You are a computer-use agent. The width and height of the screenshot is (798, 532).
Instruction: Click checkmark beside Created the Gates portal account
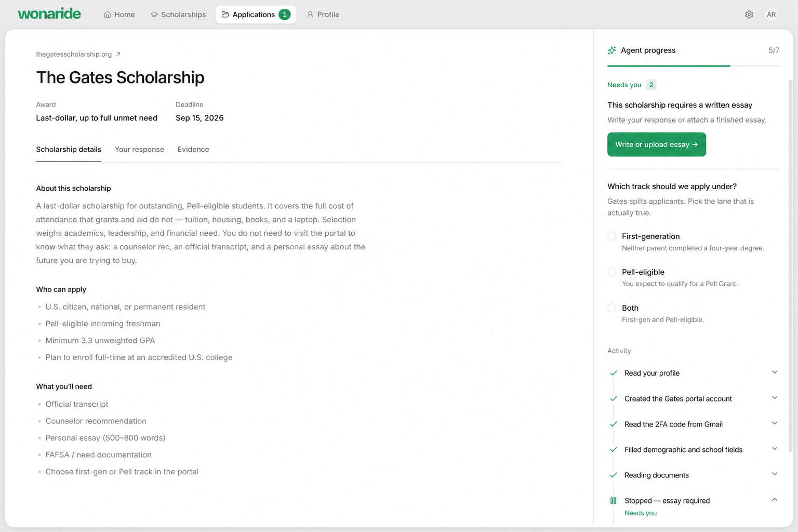point(614,398)
